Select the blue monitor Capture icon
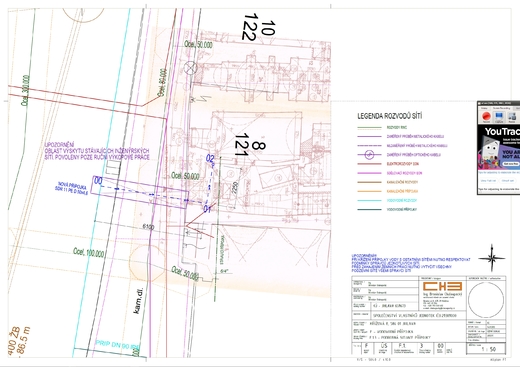 pos(499,117)
